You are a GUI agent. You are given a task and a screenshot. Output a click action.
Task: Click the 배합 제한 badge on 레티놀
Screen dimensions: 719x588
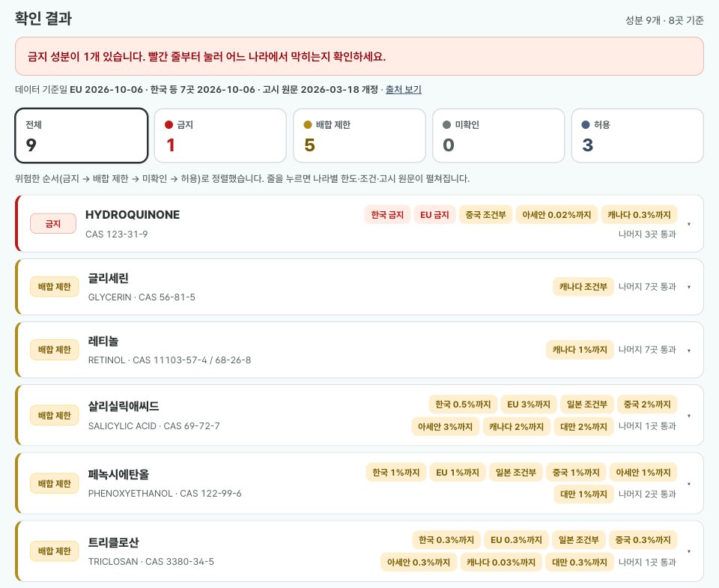click(x=55, y=350)
